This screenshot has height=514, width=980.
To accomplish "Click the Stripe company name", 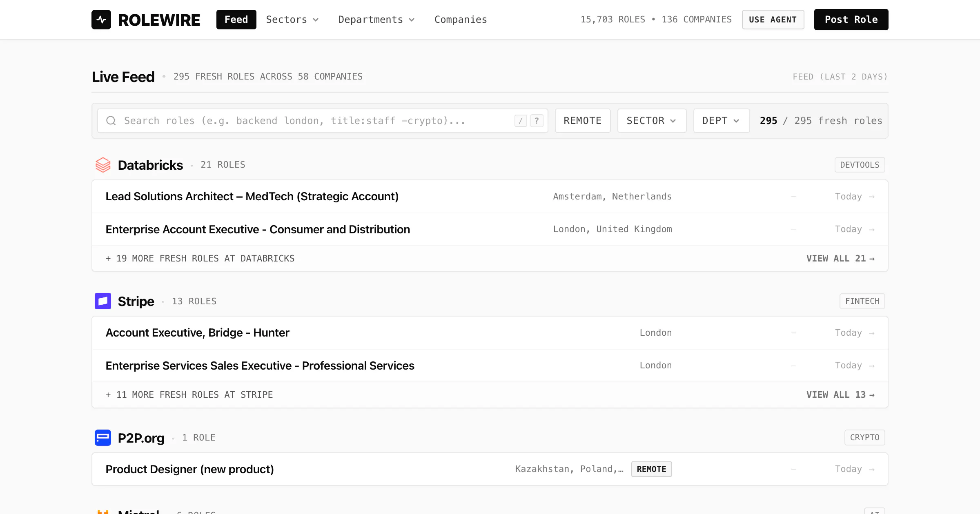I will (136, 301).
